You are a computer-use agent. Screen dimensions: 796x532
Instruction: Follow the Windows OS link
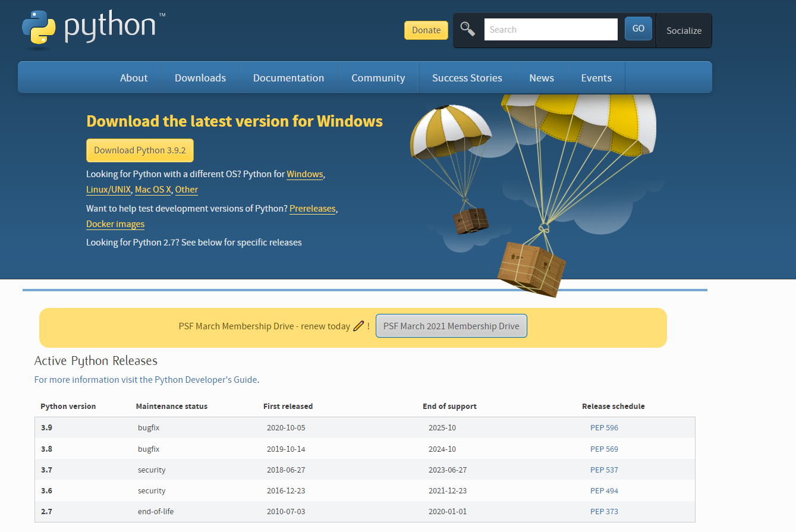click(305, 174)
